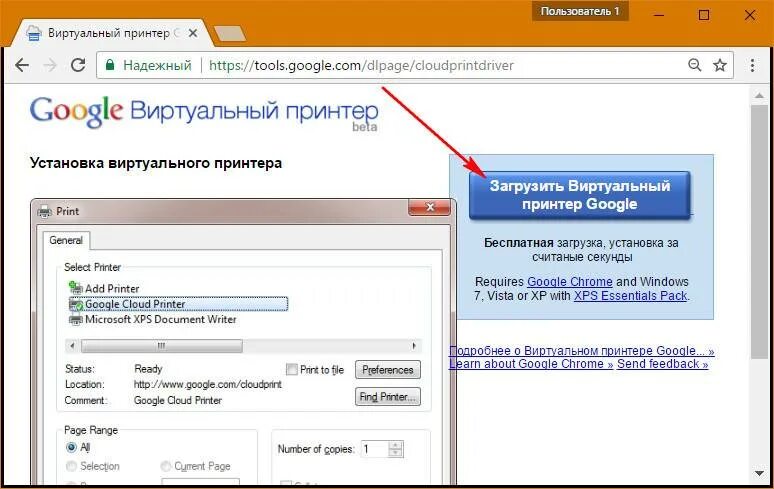This screenshot has width=774, height=489.
Task: Click the printer list horizontal scrollbar thumb
Action: 161,345
